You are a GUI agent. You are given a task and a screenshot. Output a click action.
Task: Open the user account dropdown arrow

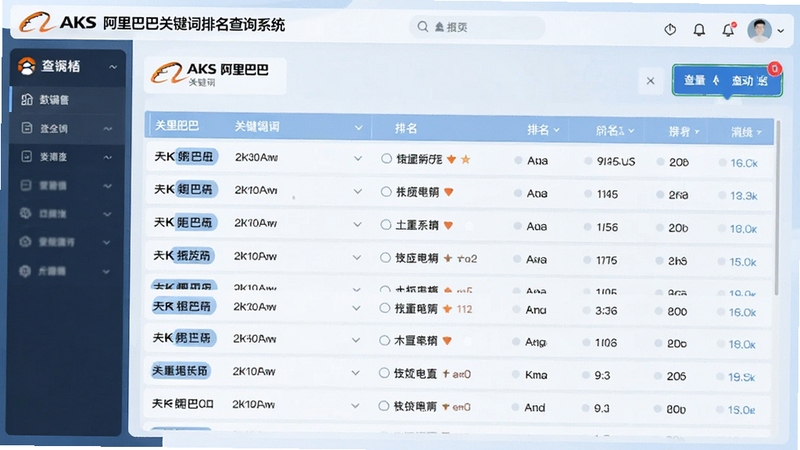coord(781,31)
